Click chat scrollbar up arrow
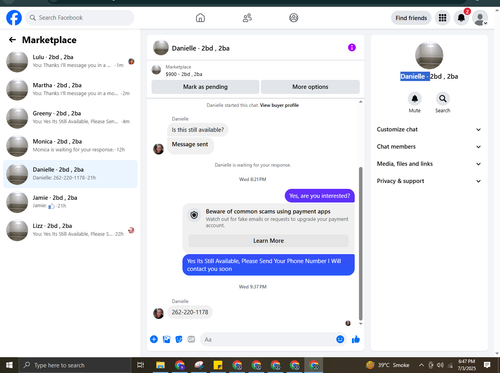This screenshot has height=373, width=500. 360,102
